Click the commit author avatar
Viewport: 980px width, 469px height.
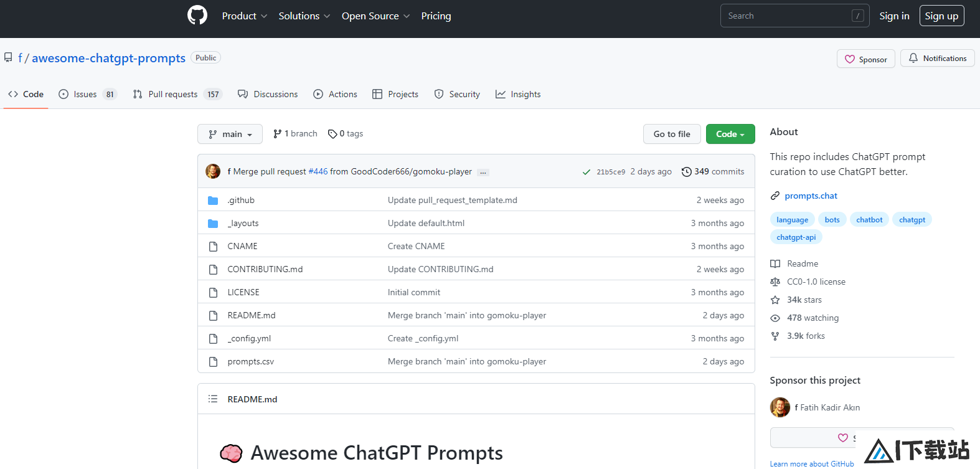213,171
